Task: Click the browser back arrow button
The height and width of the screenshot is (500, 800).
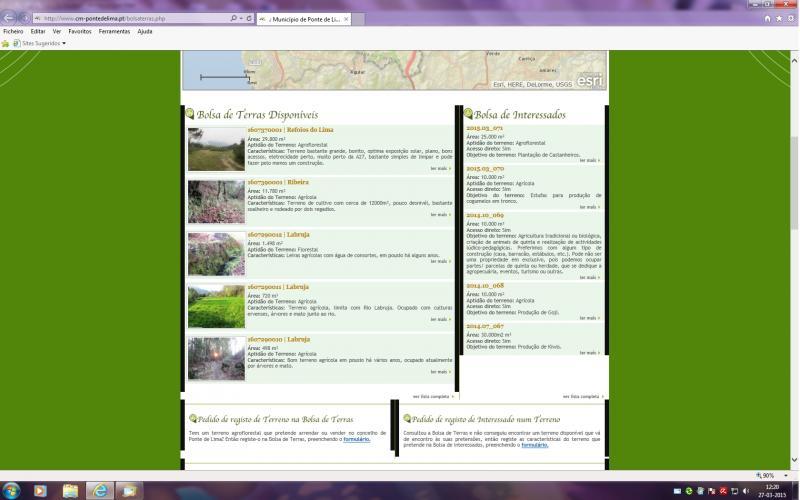Action: pyautogui.click(x=10, y=17)
